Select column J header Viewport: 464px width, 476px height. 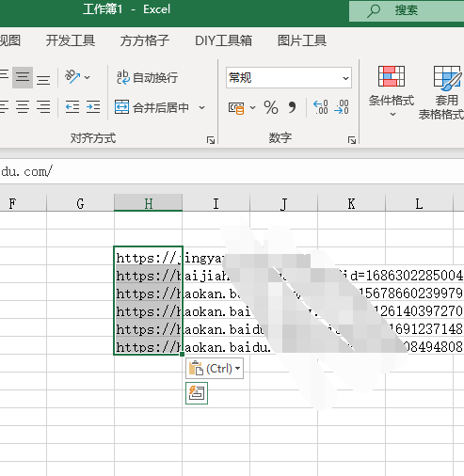tap(283, 203)
